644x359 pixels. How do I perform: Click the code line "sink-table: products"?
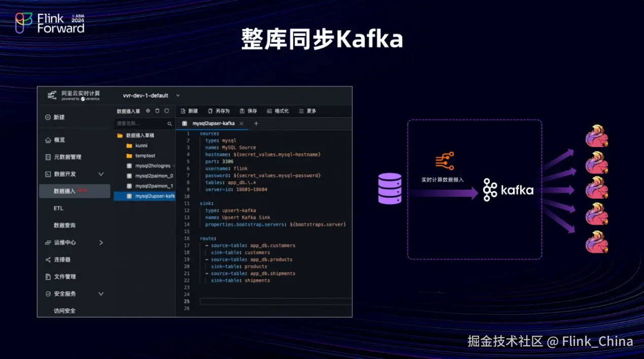tap(239, 266)
